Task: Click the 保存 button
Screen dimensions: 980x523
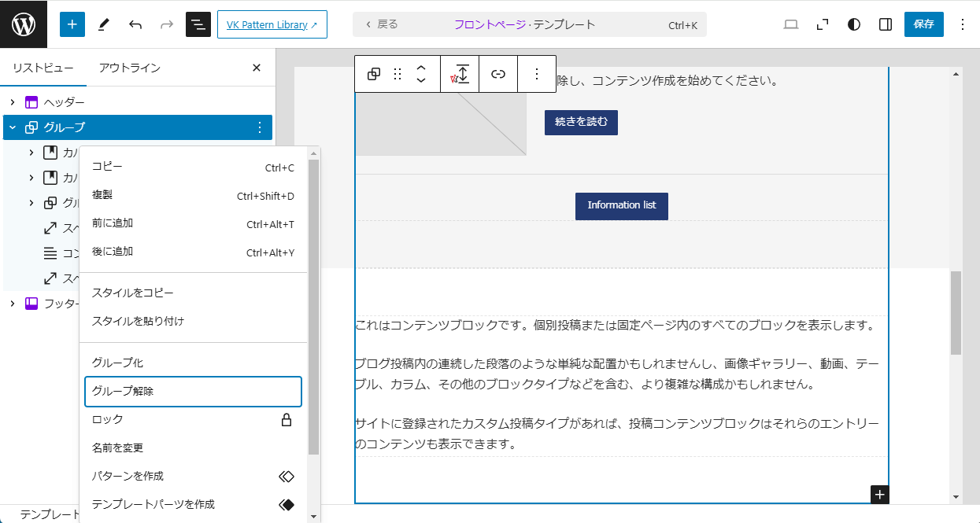Action: coord(923,24)
